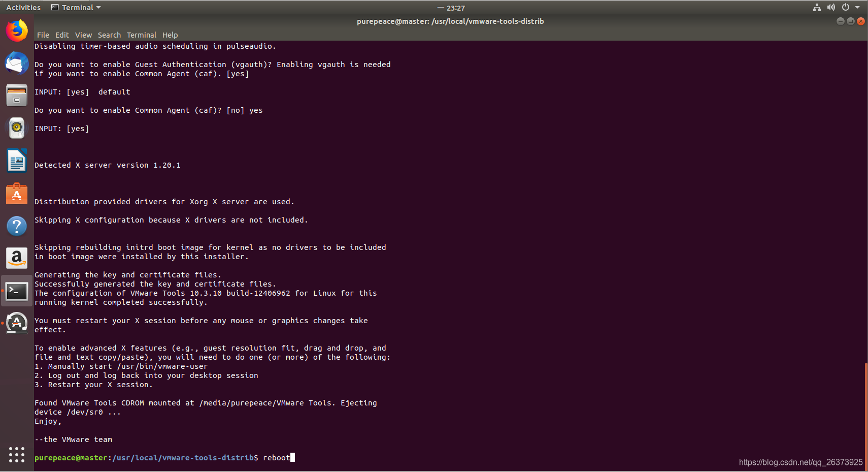Image resolution: width=868 pixels, height=472 pixels.
Task: Click 'Detected X server version 1.20.1' line
Action: coord(108,165)
